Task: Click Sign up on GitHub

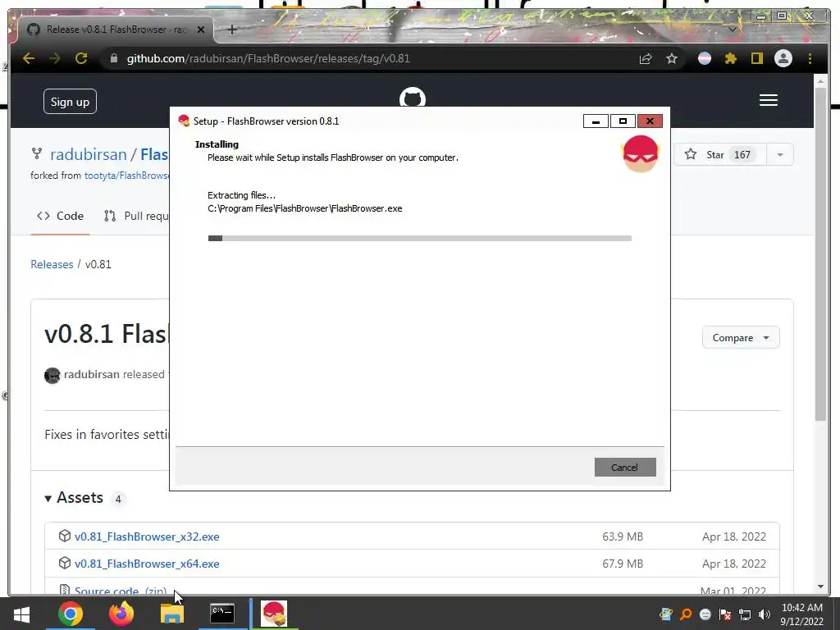Action: point(70,101)
